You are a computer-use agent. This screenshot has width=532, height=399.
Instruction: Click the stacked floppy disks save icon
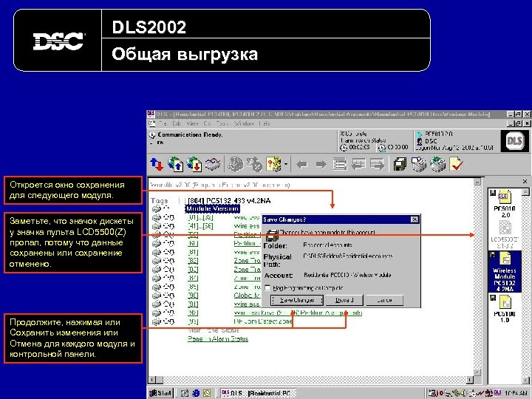(400, 164)
